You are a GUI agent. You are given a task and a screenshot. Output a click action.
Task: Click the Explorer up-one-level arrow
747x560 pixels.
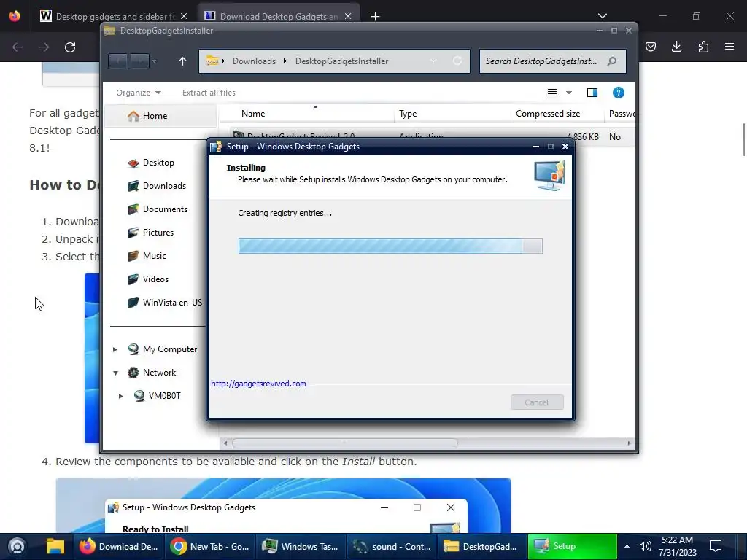[182, 61]
